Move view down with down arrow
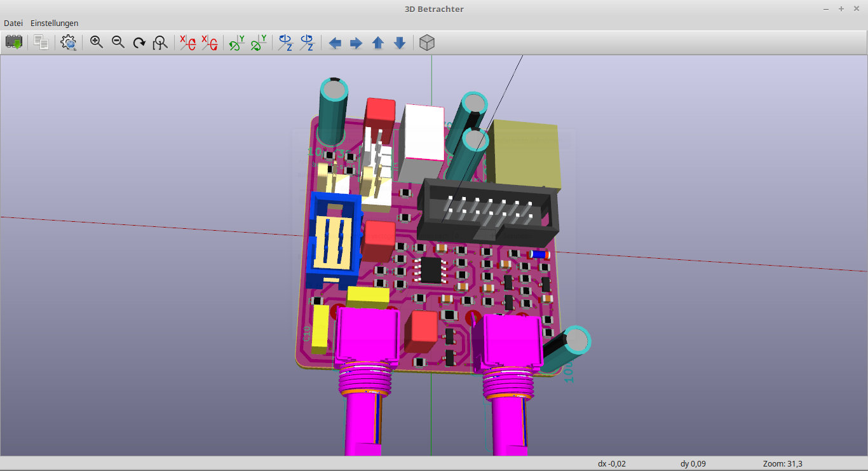The width and height of the screenshot is (868, 471). (400, 43)
